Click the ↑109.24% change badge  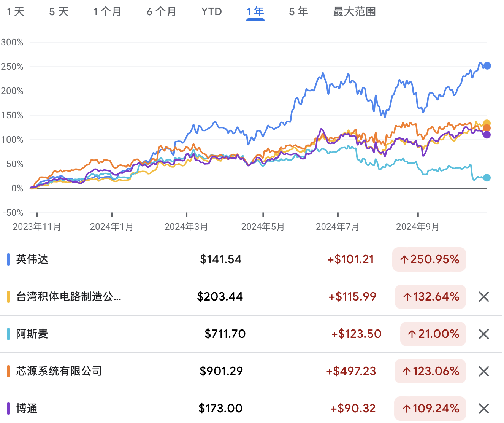pos(430,409)
